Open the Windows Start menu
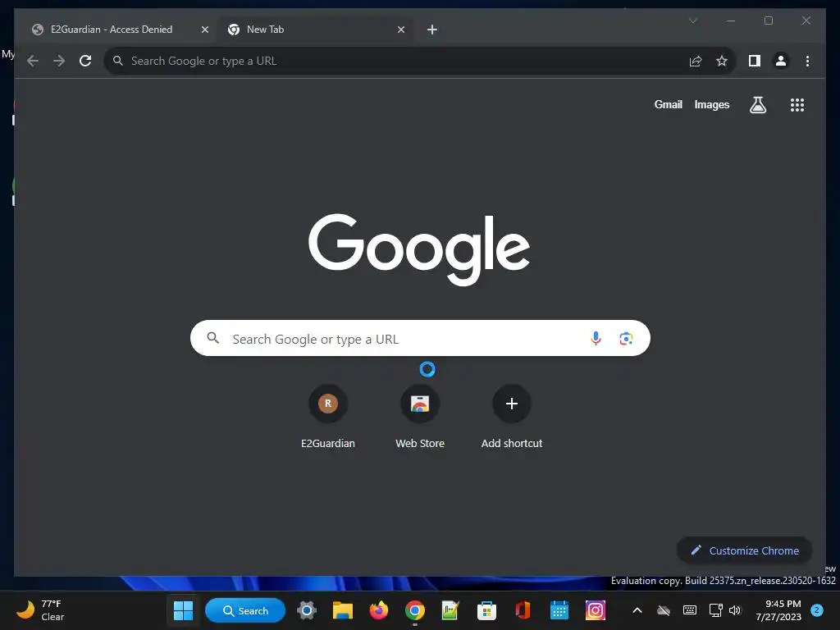The width and height of the screenshot is (840, 630). (x=183, y=610)
